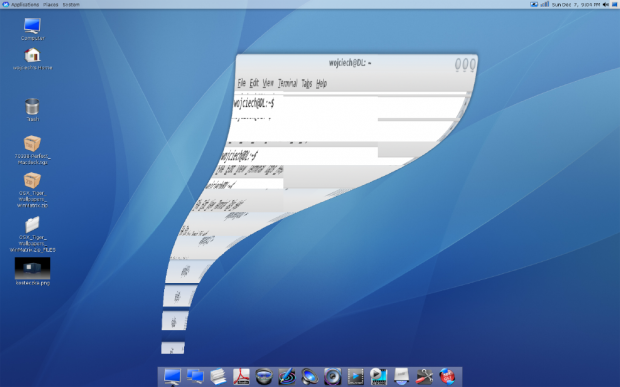Open View menu in the terminal window
The width and height of the screenshot is (620, 387).
click(268, 83)
